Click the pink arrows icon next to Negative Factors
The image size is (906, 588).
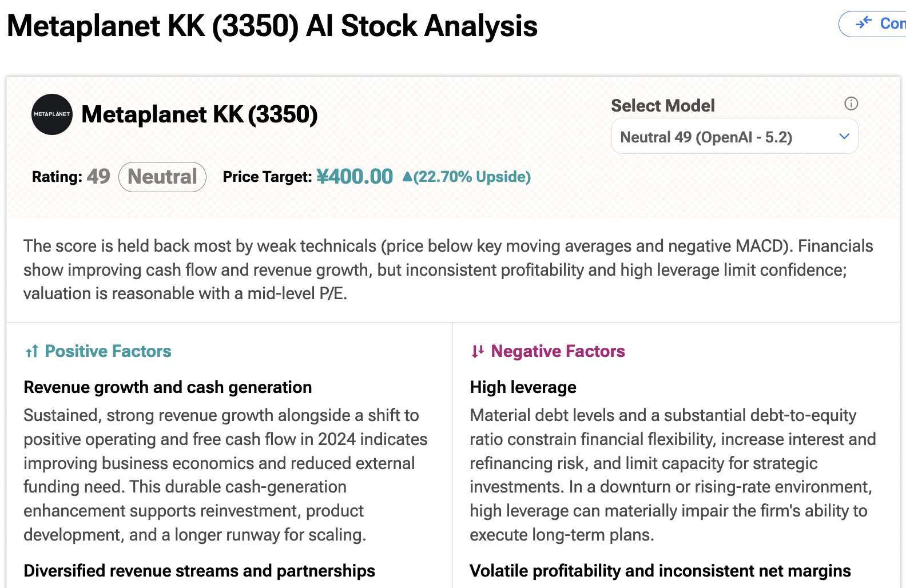pyautogui.click(x=477, y=351)
